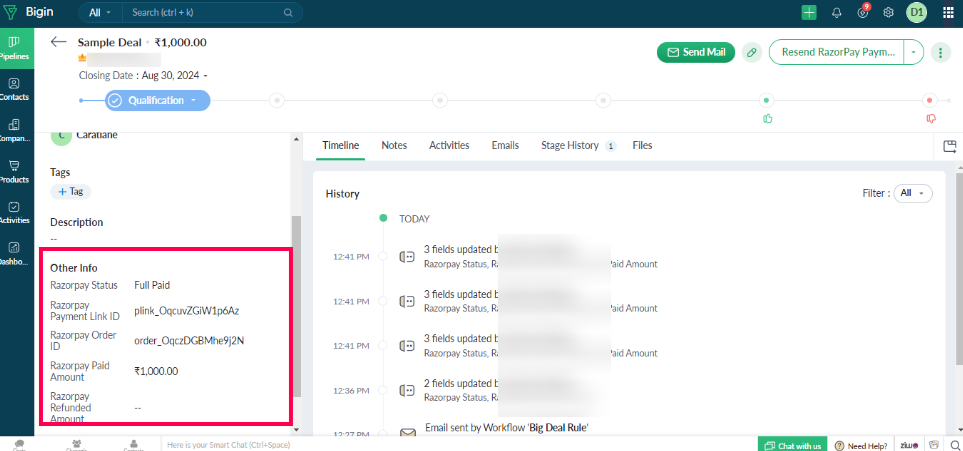Open the Products module in sidebar
The height and width of the screenshot is (451, 963).
14,171
